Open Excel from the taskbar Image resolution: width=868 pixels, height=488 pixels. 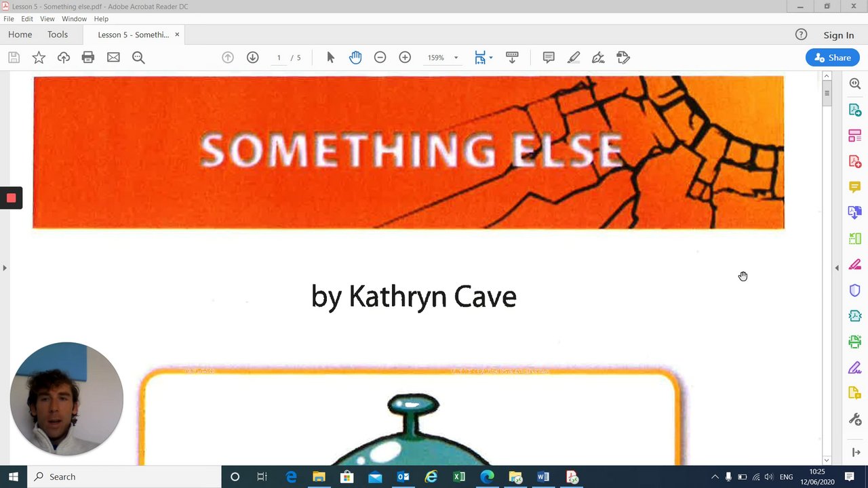pos(459,476)
